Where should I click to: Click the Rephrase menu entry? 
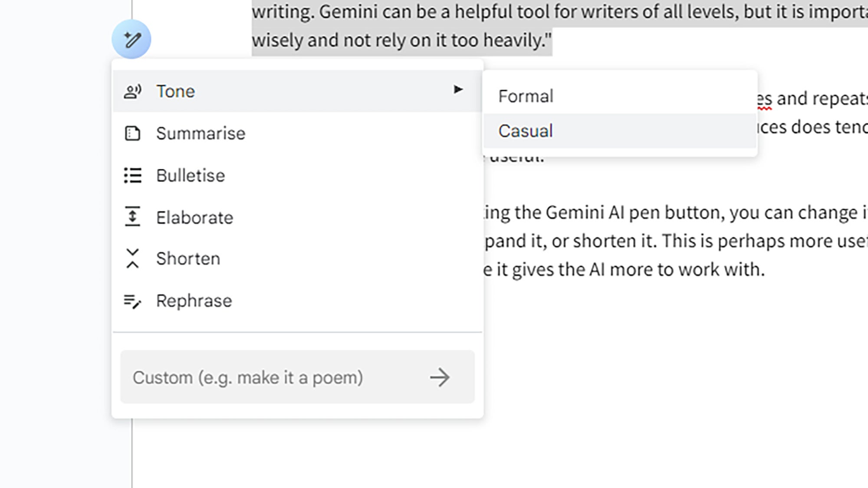(194, 300)
